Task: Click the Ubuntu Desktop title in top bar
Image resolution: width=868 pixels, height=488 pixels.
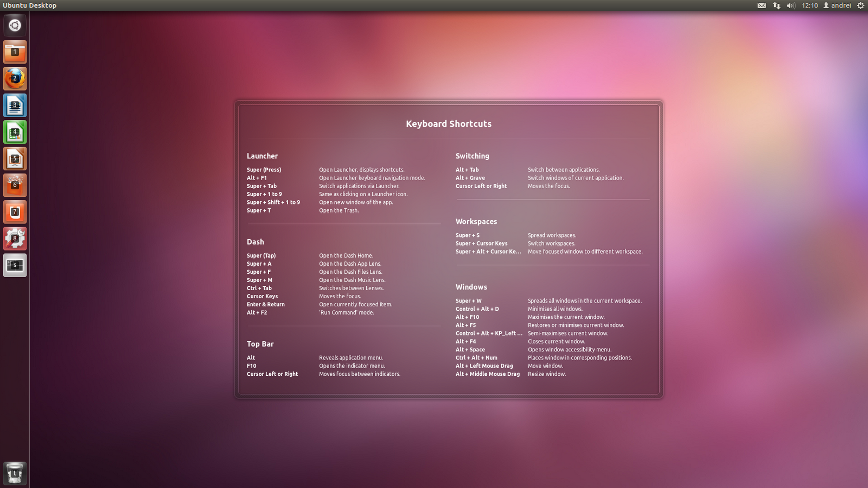Action: tap(30, 5)
